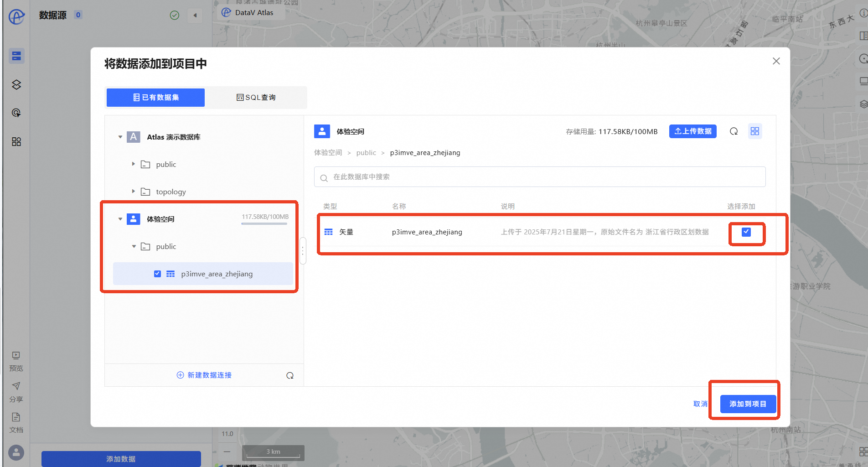Click the 新建数据连接 link
Screen dimensions: 868x467
coord(204,375)
